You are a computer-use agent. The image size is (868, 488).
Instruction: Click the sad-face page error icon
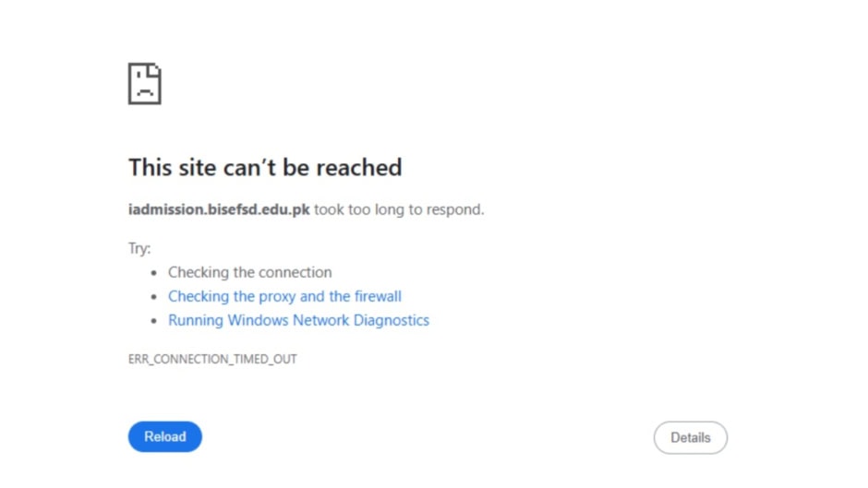(145, 84)
